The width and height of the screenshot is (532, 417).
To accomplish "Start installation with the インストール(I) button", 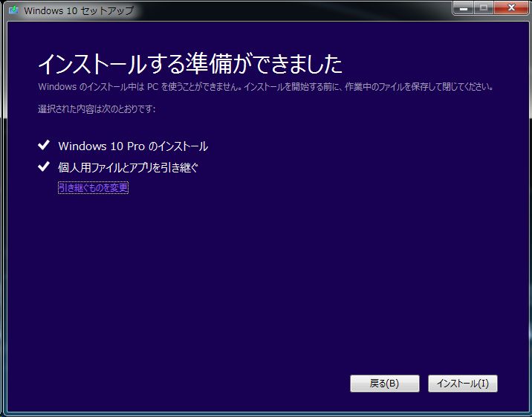I will pos(462,384).
